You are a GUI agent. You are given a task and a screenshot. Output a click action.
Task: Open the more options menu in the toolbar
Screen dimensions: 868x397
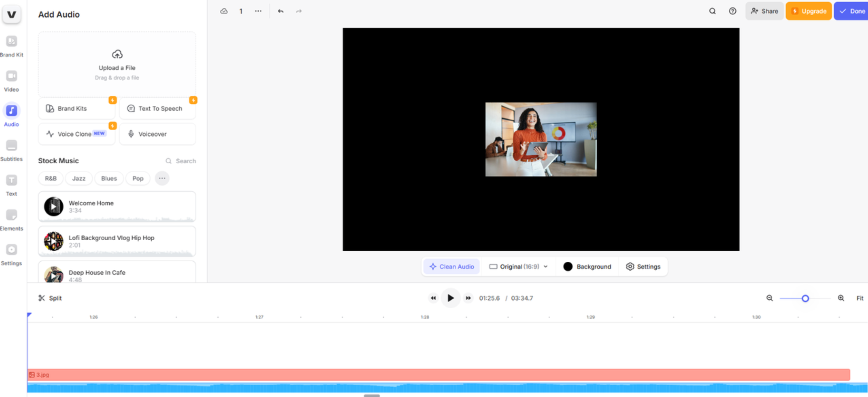(258, 11)
